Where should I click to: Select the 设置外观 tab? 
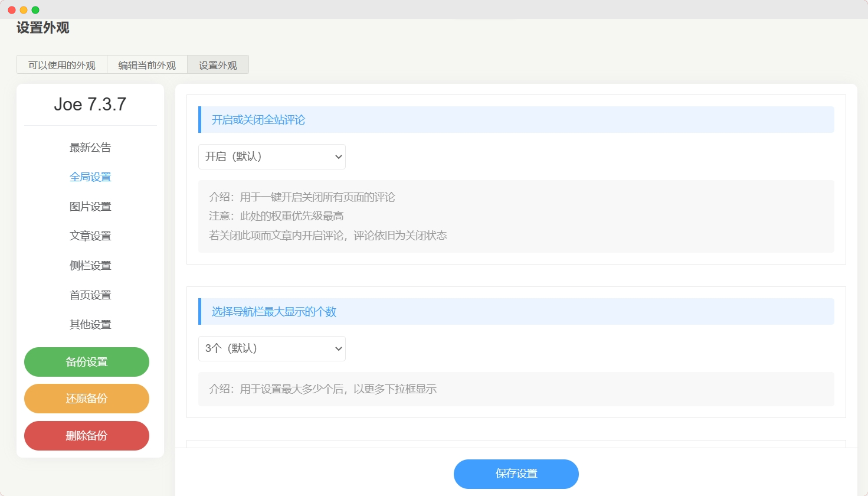218,65
